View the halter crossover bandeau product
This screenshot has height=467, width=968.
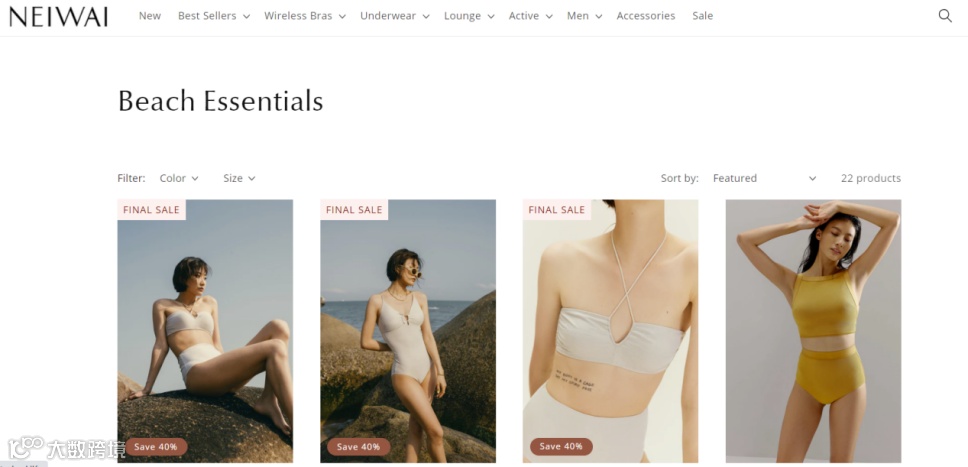[611, 331]
